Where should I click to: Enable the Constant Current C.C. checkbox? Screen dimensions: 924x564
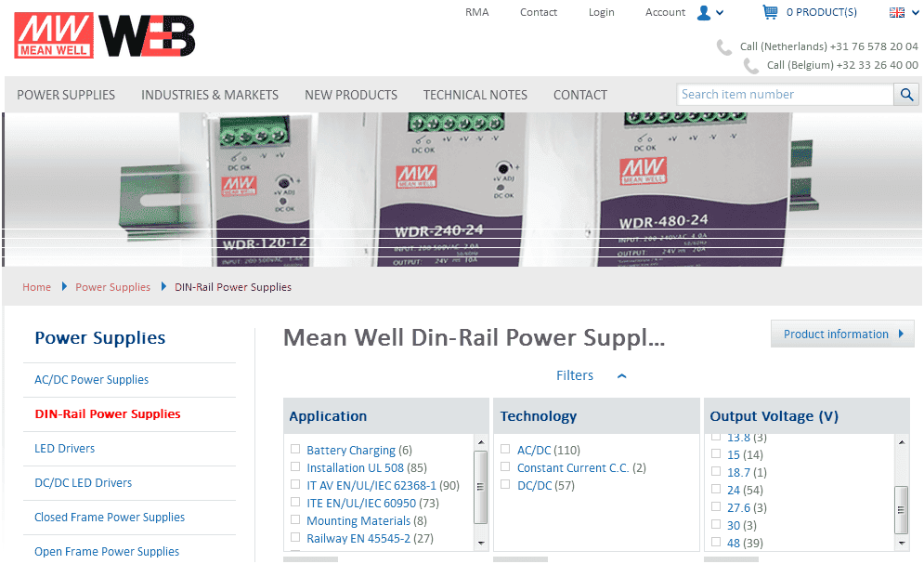coord(505,466)
